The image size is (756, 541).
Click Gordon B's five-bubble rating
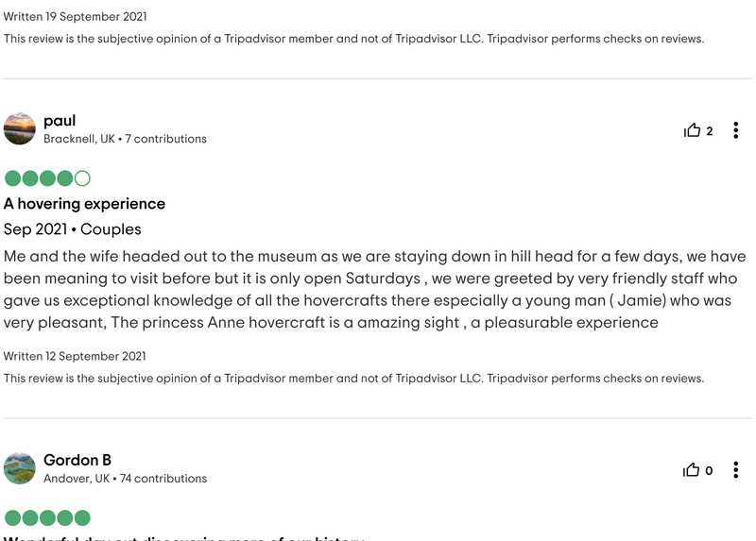47,518
